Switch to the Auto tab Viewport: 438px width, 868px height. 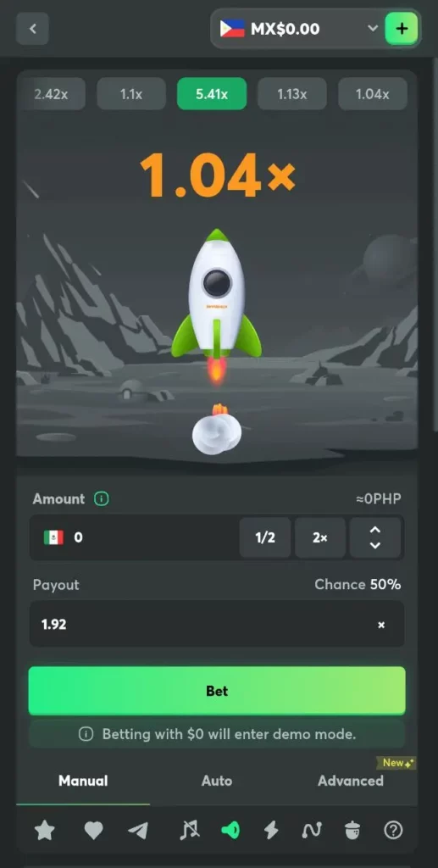pos(217,781)
